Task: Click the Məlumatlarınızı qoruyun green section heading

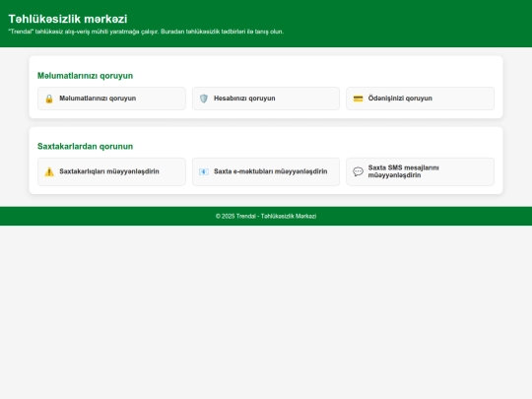Action: pyautogui.click(x=85, y=76)
